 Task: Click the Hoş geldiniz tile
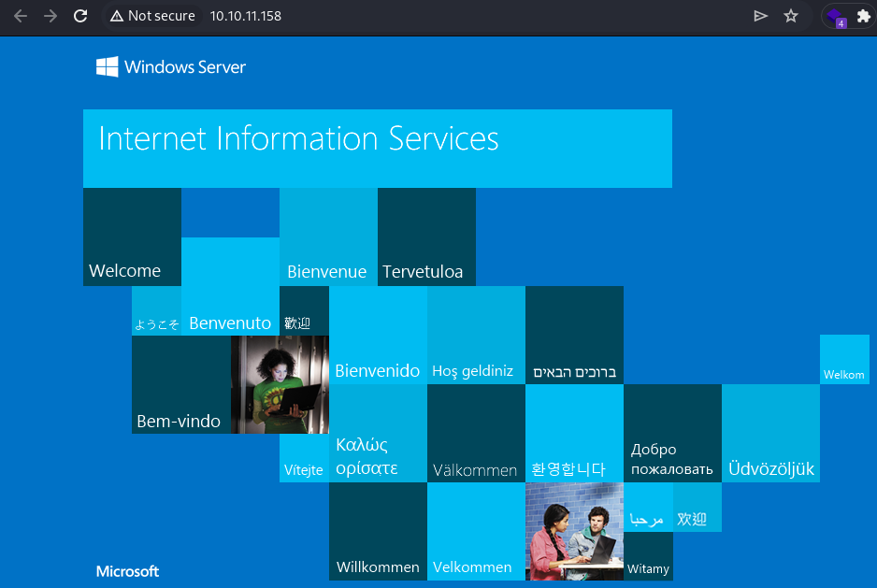476,335
